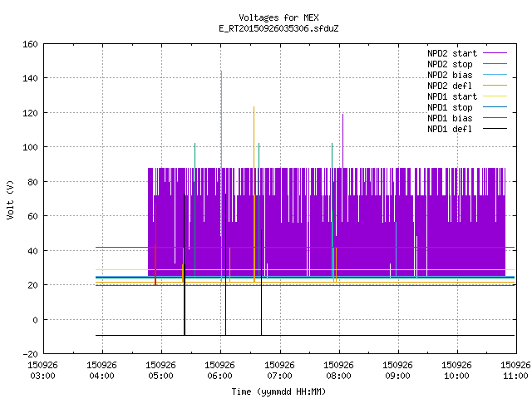Click the 'NPD1 stop' legend label

point(450,107)
